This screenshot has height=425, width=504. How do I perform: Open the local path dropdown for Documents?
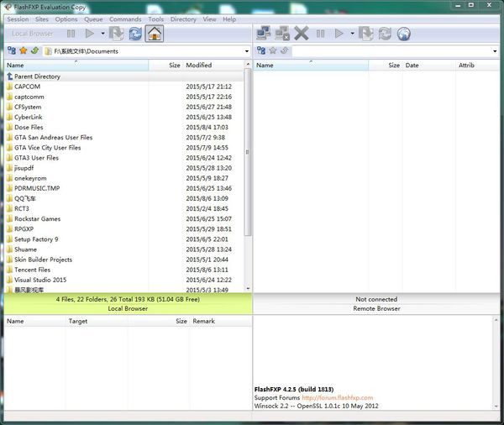click(247, 51)
